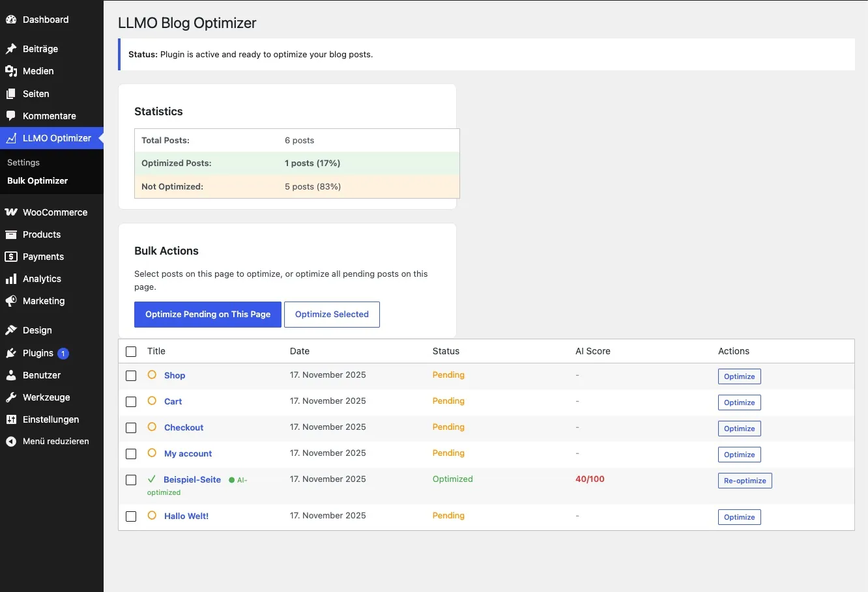This screenshot has width=868, height=592.
Task: Open the LLMO Optimizer menu label
Action: coord(57,138)
